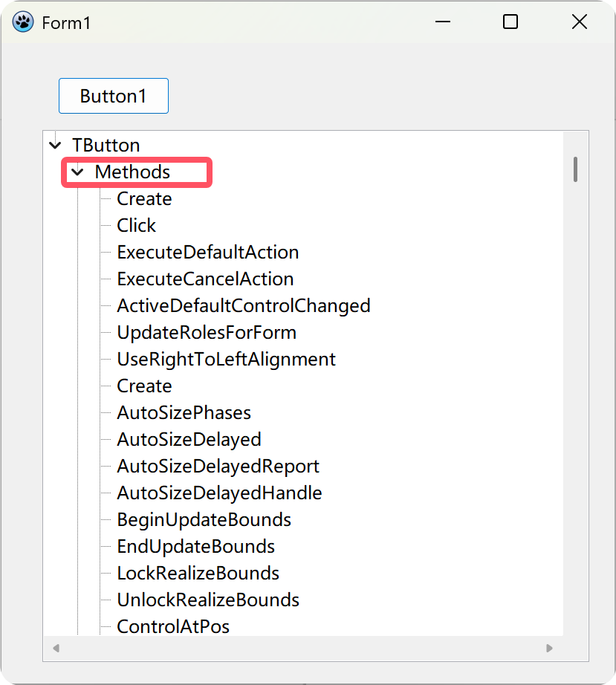616x685 pixels.
Task: Select AutoSizeDelayedHandle item
Action: [x=219, y=493]
